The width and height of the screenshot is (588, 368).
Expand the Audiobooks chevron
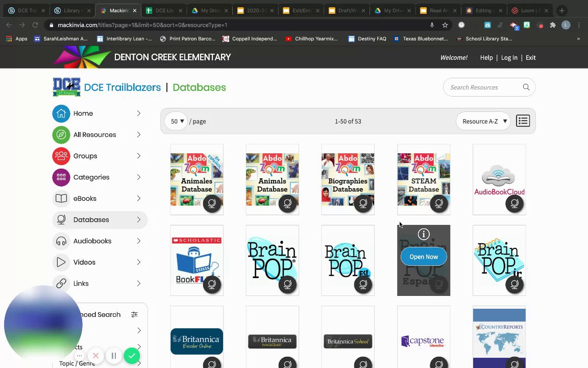(x=139, y=241)
